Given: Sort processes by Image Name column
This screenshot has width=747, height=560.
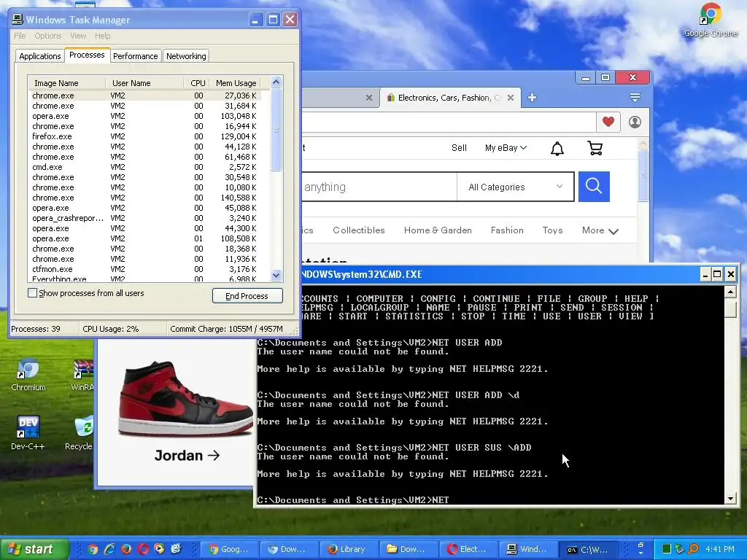Looking at the screenshot, I should click(67, 83).
